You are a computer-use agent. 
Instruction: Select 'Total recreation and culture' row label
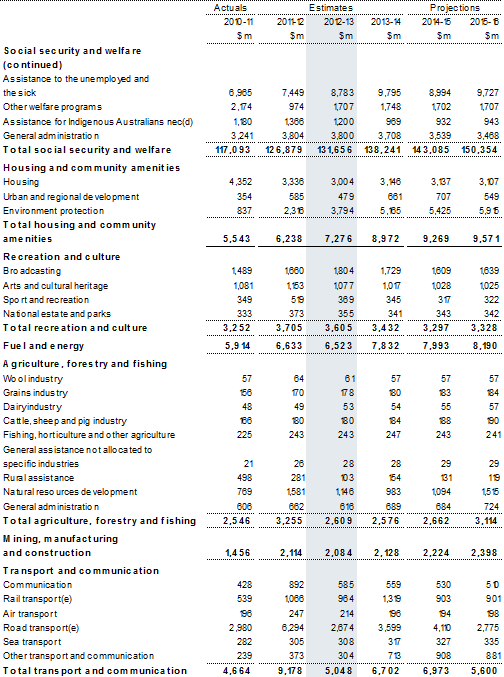(x=75, y=328)
